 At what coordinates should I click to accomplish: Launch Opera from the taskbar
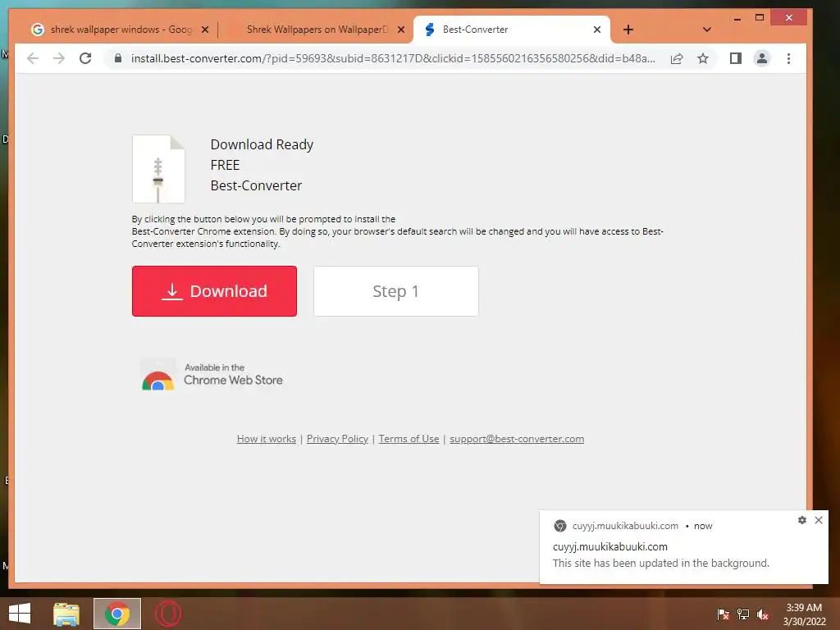[x=167, y=614]
